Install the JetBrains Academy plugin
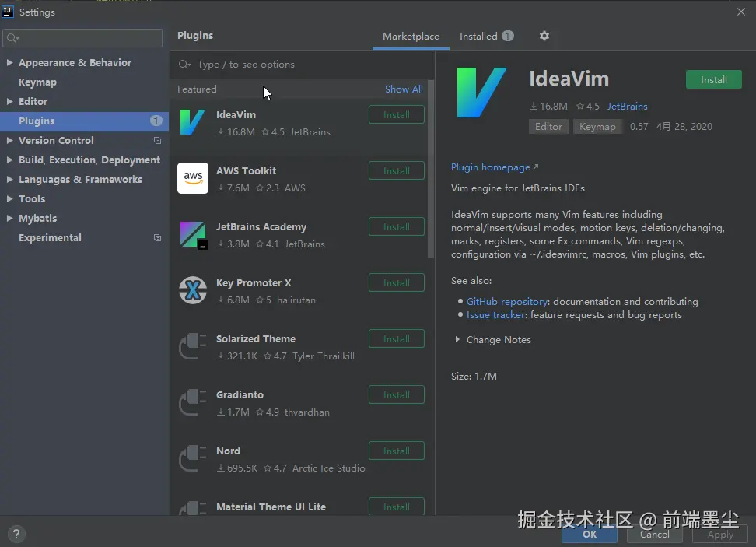The width and height of the screenshot is (756, 547). (x=397, y=226)
